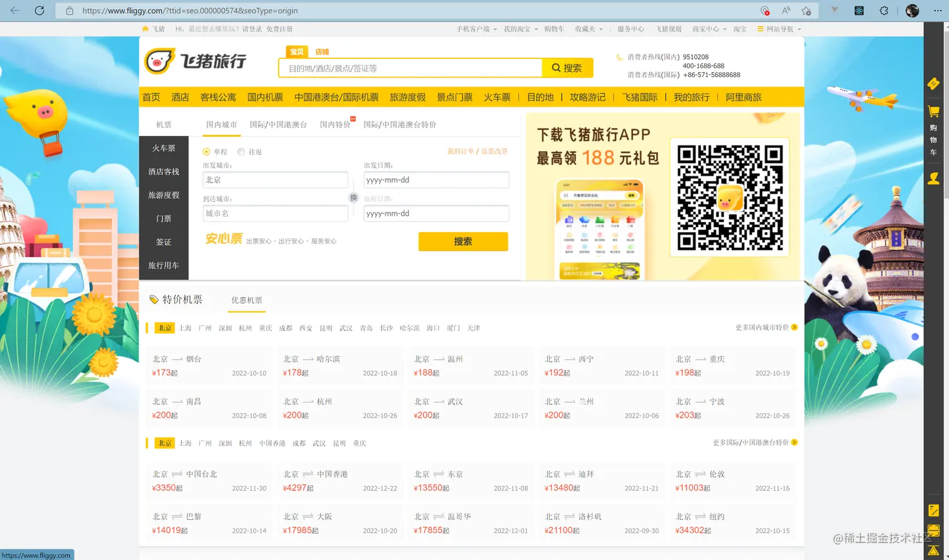Expand the 网站导航 dropdown

tap(779, 29)
